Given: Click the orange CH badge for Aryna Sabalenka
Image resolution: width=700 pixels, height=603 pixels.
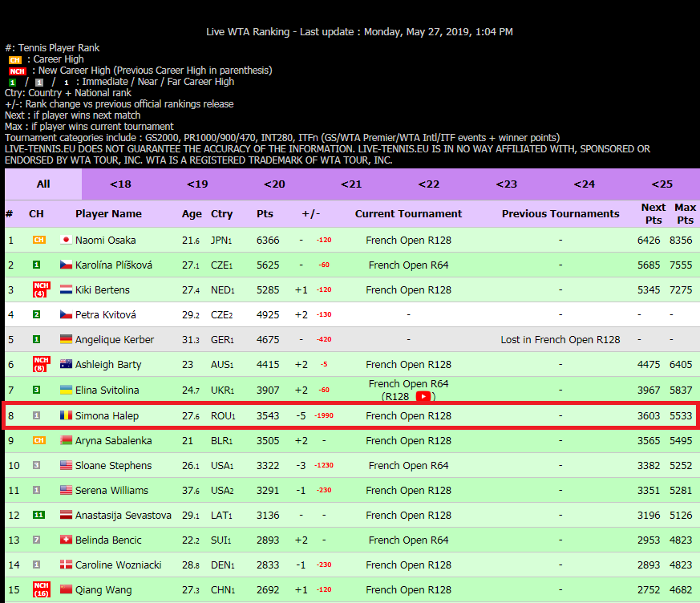Looking at the screenshot, I should coord(38,440).
